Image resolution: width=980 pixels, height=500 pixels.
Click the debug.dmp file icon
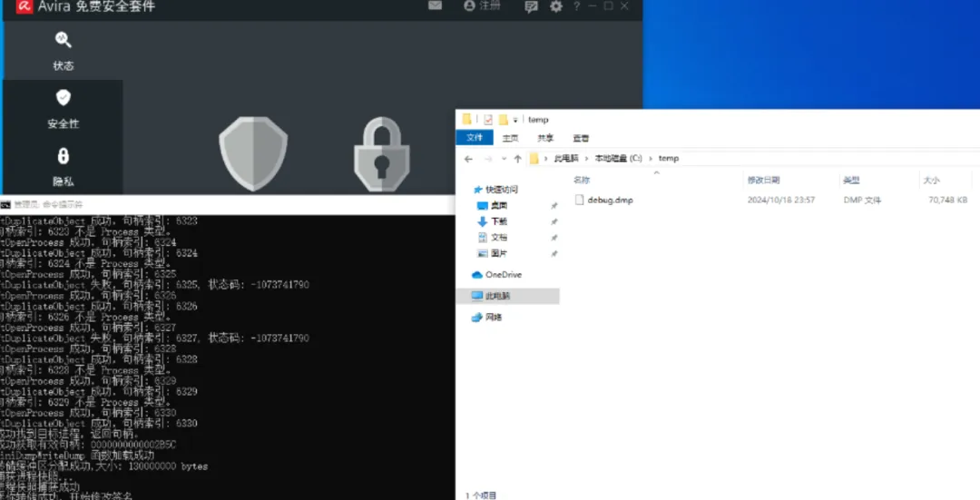(x=579, y=200)
